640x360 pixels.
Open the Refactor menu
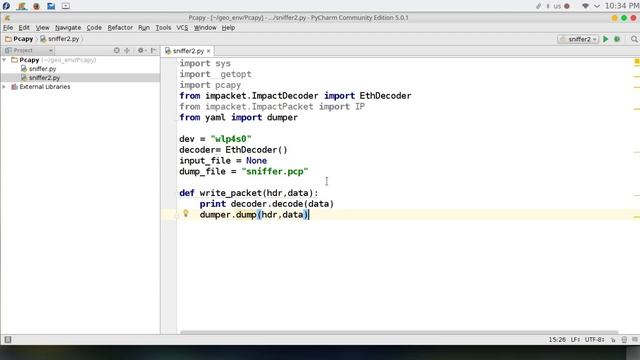[x=120, y=28]
